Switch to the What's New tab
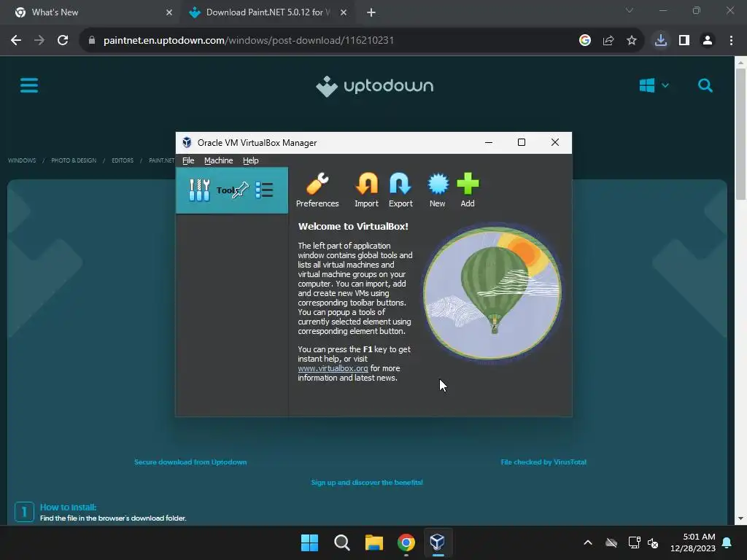 90,12
